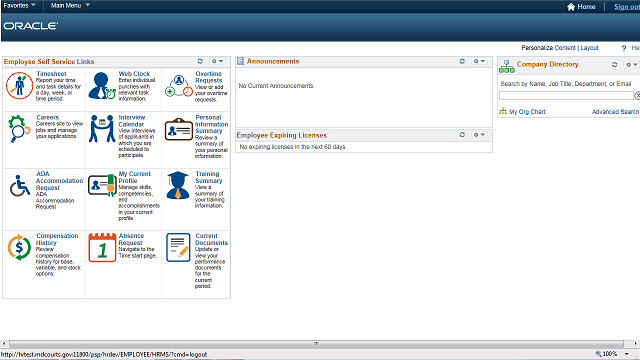The height and width of the screenshot is (360, 640).
Task: Go to the Home link
Action: 586,7
